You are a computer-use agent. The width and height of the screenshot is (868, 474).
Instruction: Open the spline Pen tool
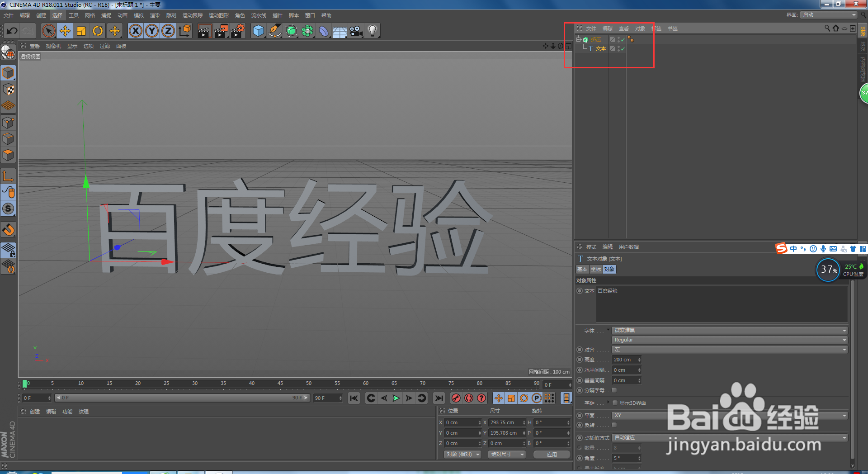[274, 31]
